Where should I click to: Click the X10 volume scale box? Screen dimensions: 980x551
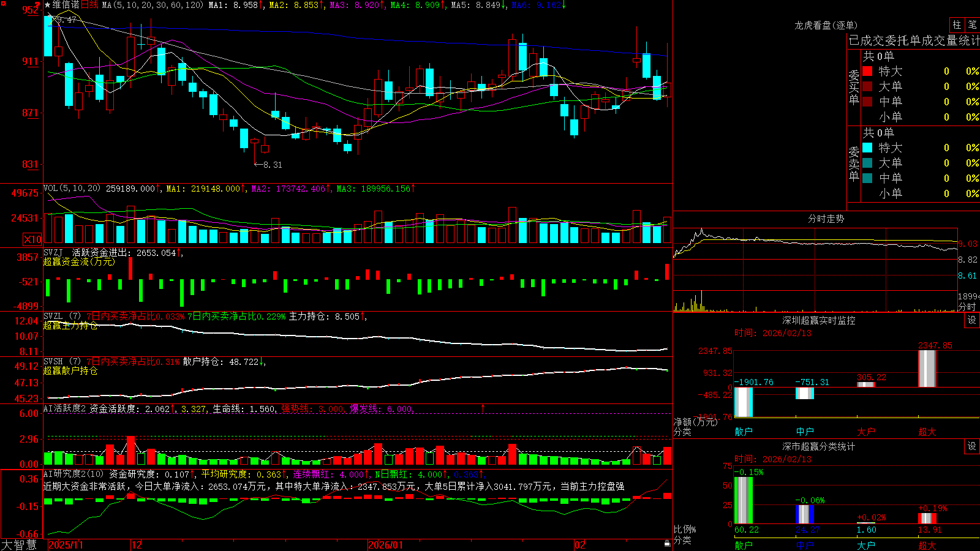[x=32, y=239]
